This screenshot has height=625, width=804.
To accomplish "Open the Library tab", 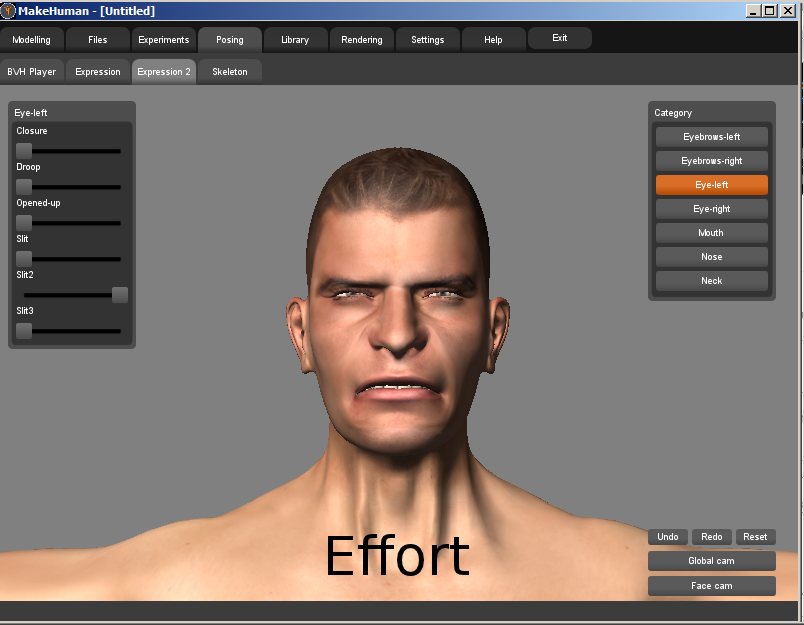I will point(295,39).
